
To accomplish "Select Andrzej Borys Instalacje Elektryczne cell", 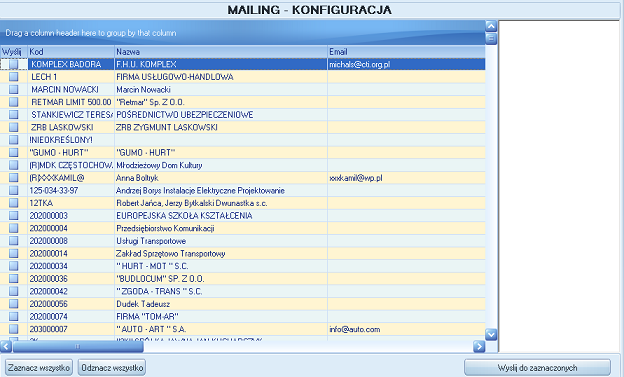I will point(221,190).
